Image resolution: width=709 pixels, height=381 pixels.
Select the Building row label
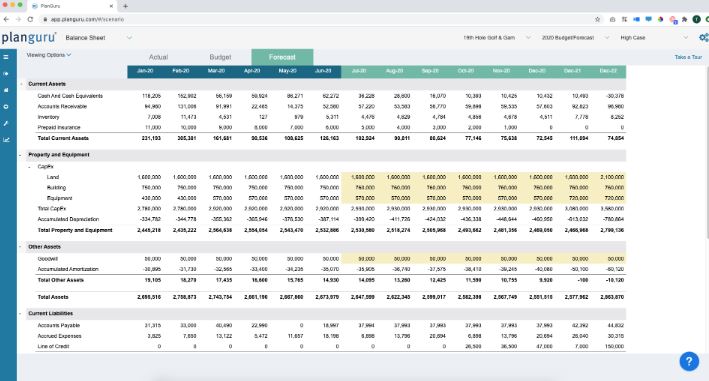(x=56, y=188)
